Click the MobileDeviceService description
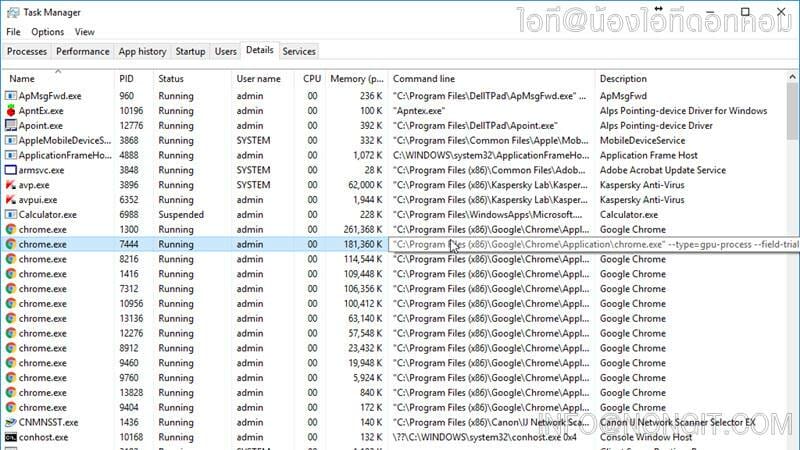 click(x=642, y=141)
